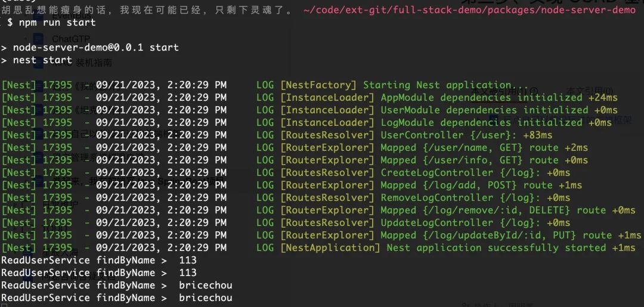Click the pink working directory path
The image size is (644, 307).
[469, 10]
